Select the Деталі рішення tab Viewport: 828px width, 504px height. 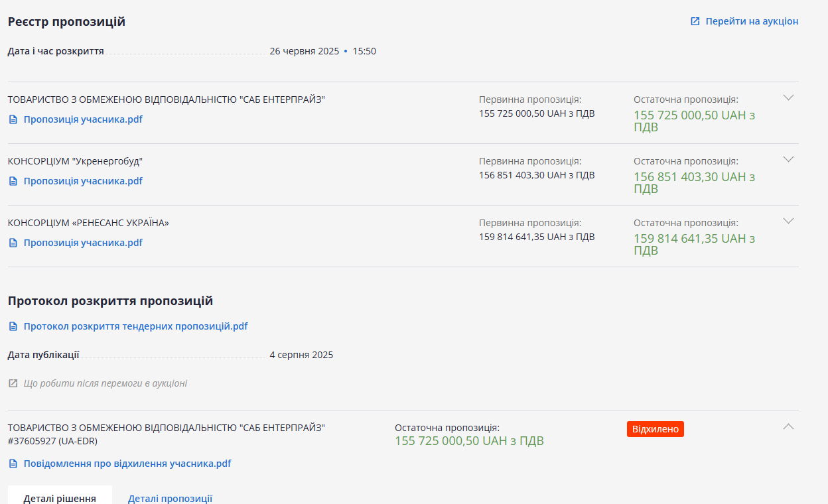tap(60, 498)
